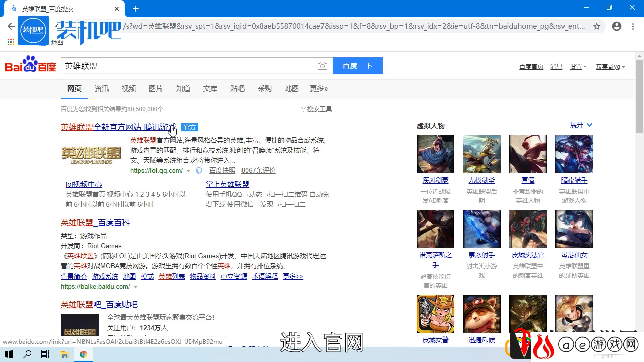The image size is (644, 362).
Task: Open the 英雄列表 encyclopedia sublink
Action: tap(172, 277)
